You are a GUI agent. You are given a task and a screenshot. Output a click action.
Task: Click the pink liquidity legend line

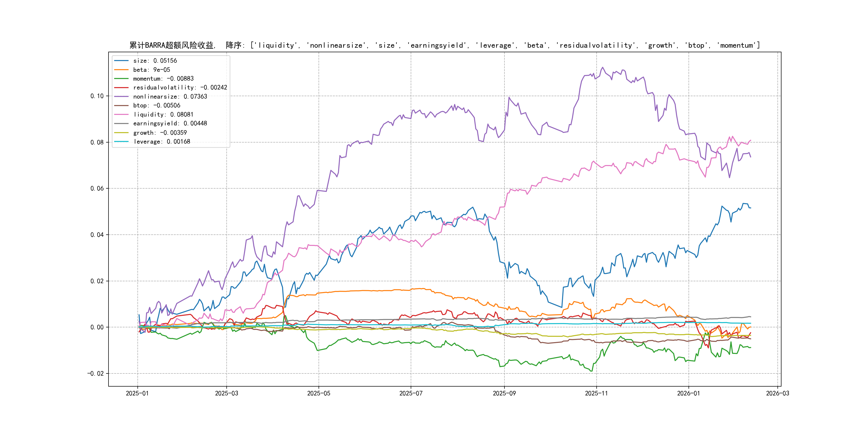pos(121,115)
